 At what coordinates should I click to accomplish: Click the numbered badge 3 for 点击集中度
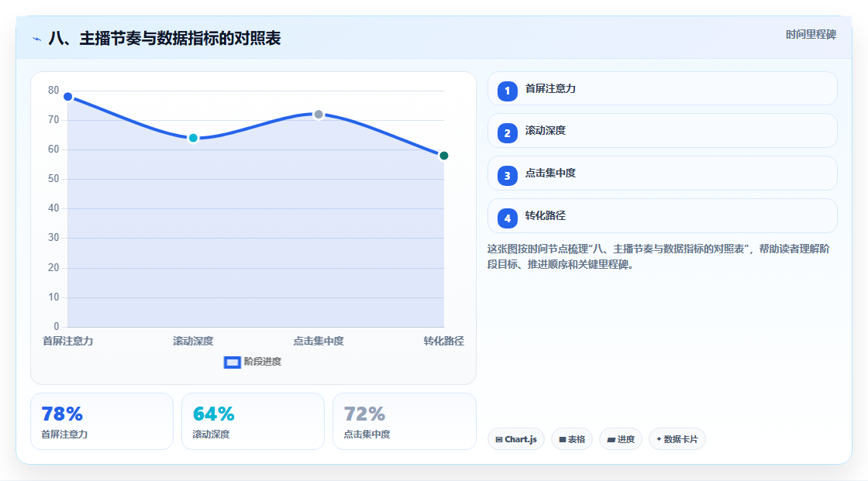[507, 176]
